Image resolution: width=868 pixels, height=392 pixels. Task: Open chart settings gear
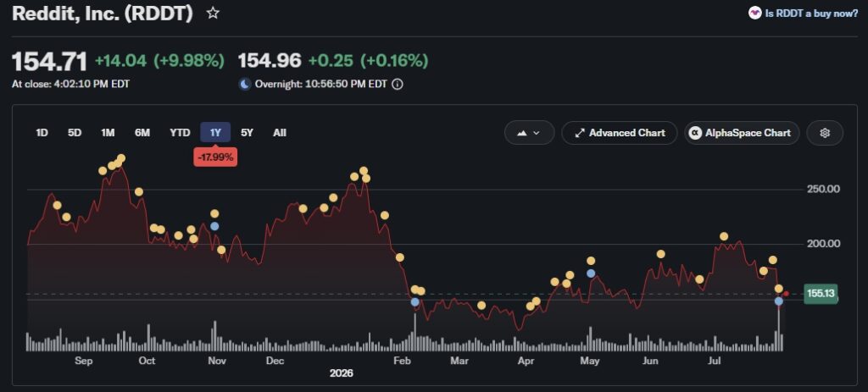(825, 133)
